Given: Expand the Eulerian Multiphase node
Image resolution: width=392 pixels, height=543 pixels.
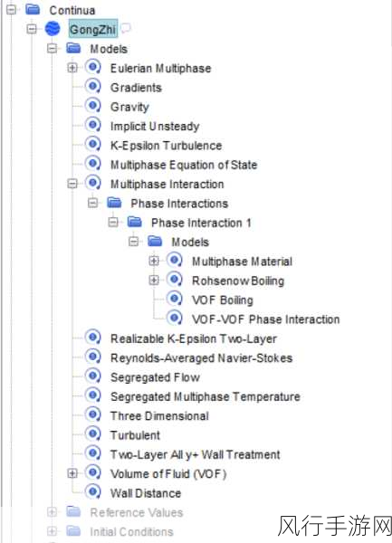Looking at the screenshot, I should coord(72,67).
